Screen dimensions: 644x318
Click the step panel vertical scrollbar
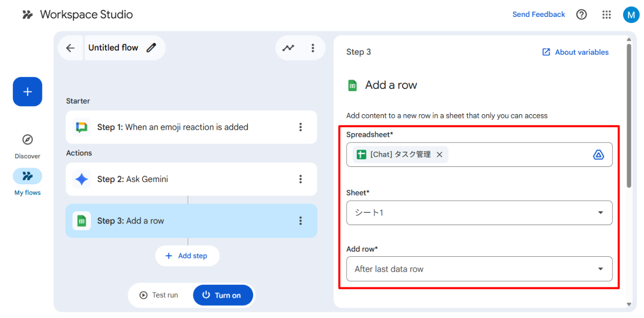click(x=629, y=117)
